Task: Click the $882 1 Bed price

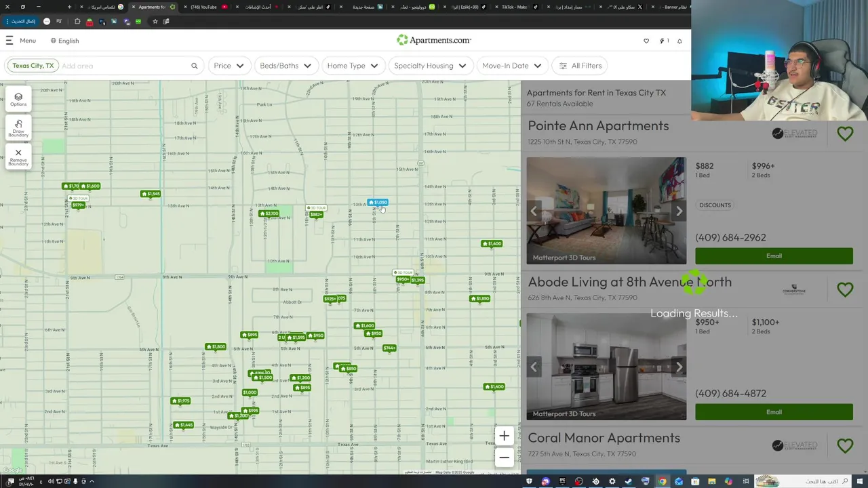Action: pyautogui.click(x=705, y=169)
